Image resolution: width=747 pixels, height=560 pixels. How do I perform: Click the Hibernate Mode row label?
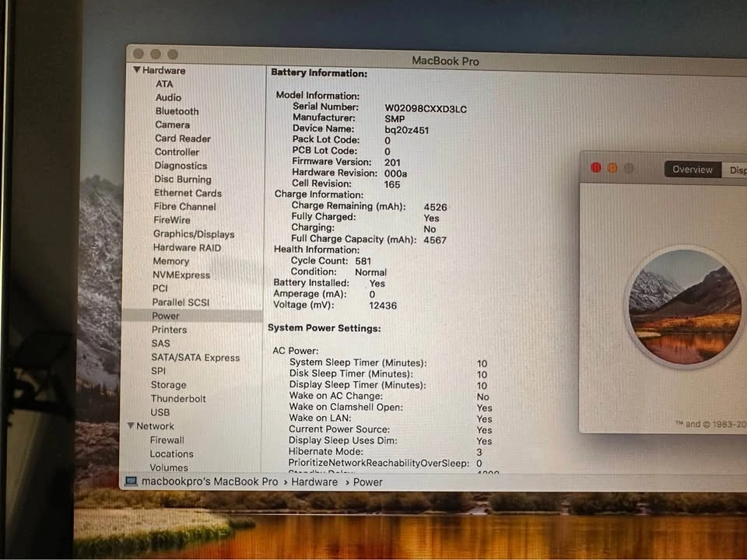tap(326, 451)
